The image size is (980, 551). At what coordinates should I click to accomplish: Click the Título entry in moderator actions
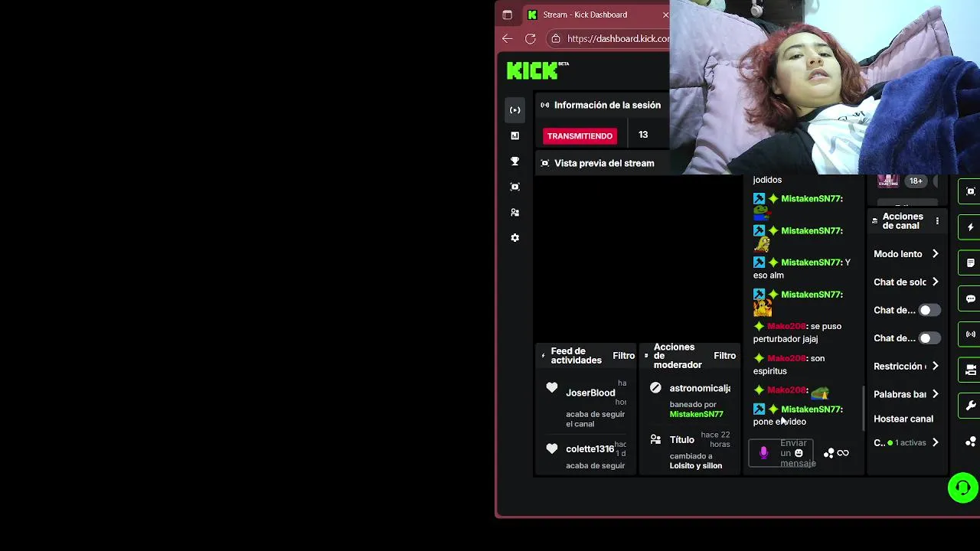pyautogui.click(x=681, y=439)
